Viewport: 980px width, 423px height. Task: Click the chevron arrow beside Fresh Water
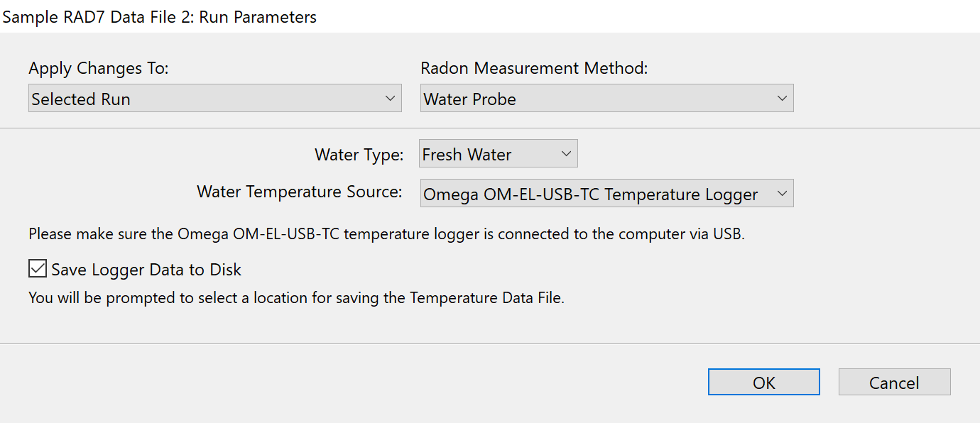pyautogui.click(x=566, y=154)
